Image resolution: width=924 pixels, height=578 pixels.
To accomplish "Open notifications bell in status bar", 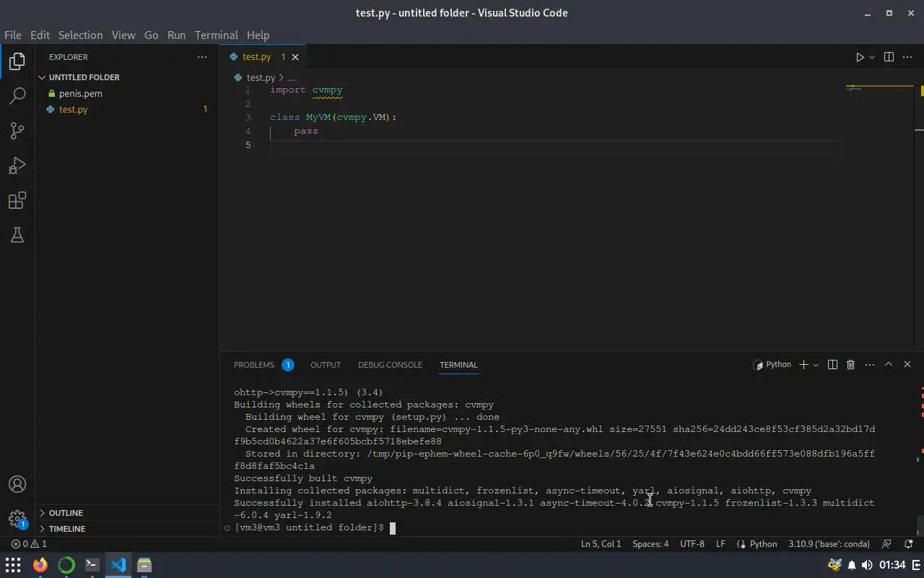I will click(908, 544).
